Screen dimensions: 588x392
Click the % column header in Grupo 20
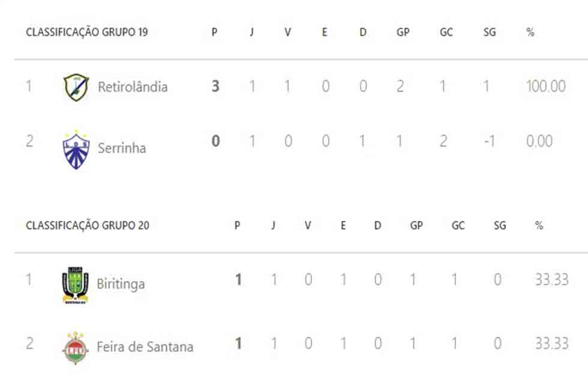[539, 226]
